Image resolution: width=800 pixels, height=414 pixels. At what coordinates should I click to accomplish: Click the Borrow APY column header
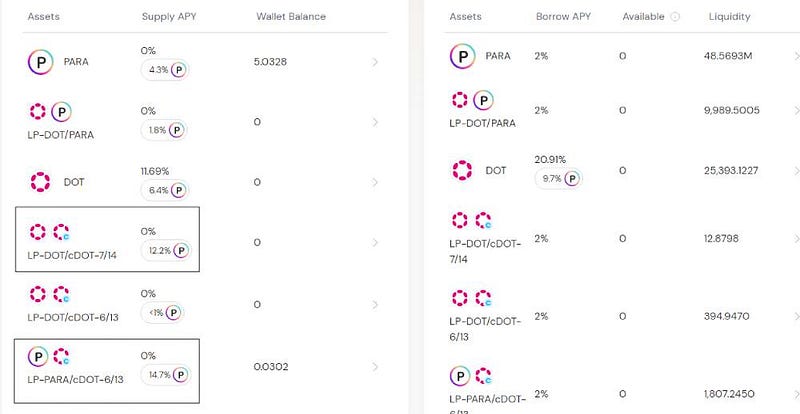pyautogui.click(x=565, y=17)
